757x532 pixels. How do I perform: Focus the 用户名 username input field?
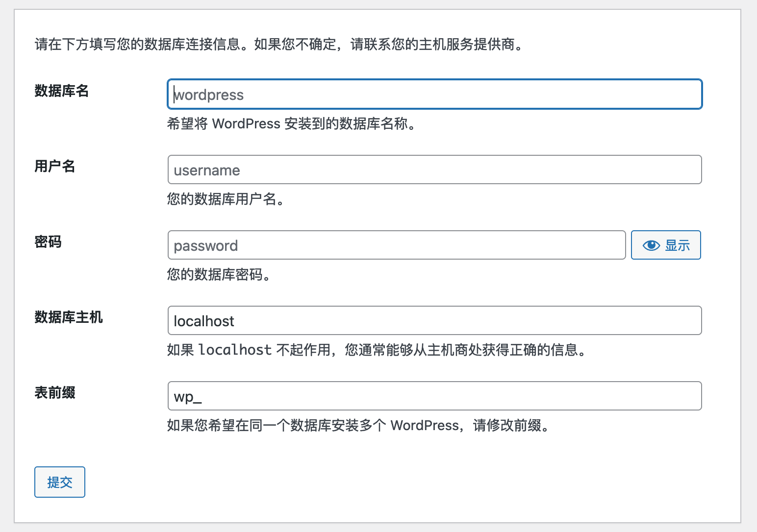434,169
